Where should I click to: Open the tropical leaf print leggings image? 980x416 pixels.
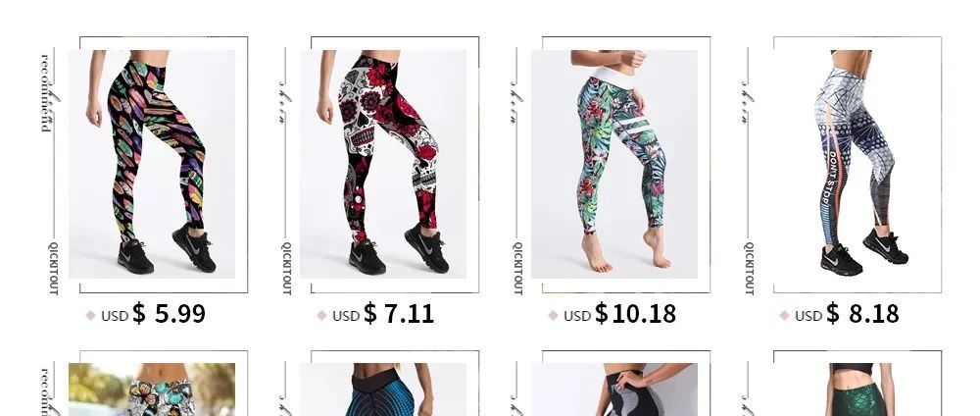[x=614, y=165]
